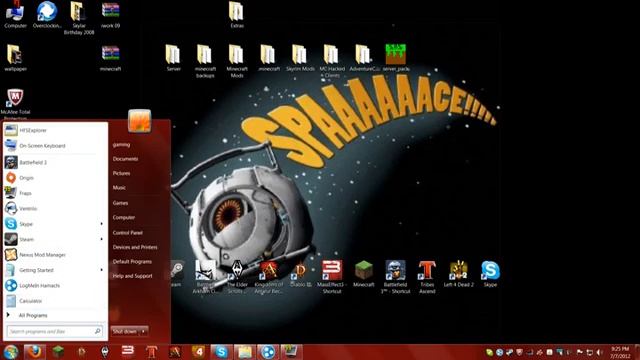Launch Mass Effect 3 from taskbar
This screenshot has height=360, width=640.
[x=128, y=352]
